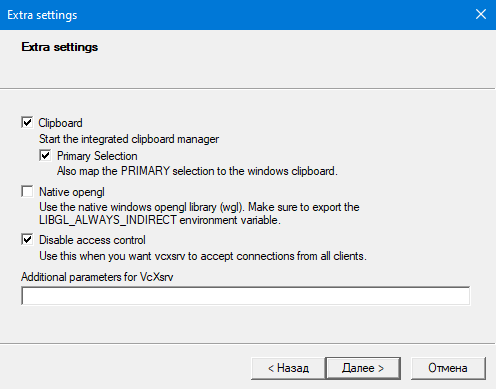The height and width of the screenshot is (389, 496).
Task: Click the Disable access control label
Action: pos(92,240)
